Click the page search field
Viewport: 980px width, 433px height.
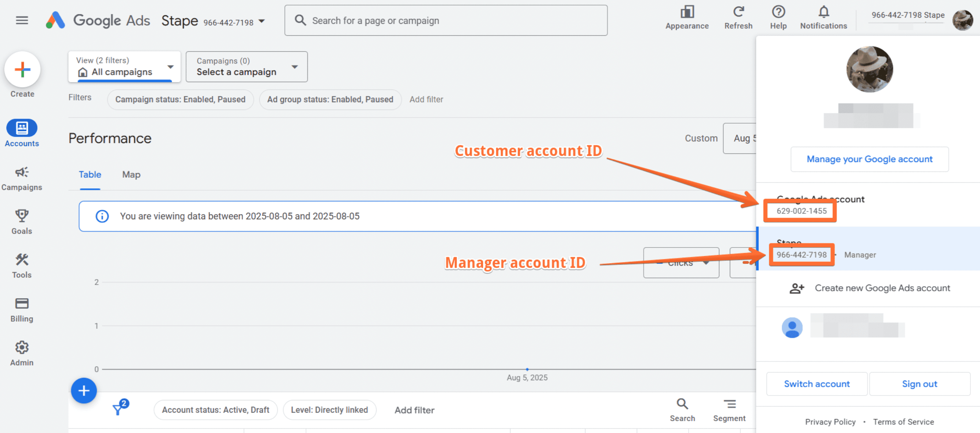[445, 20]
